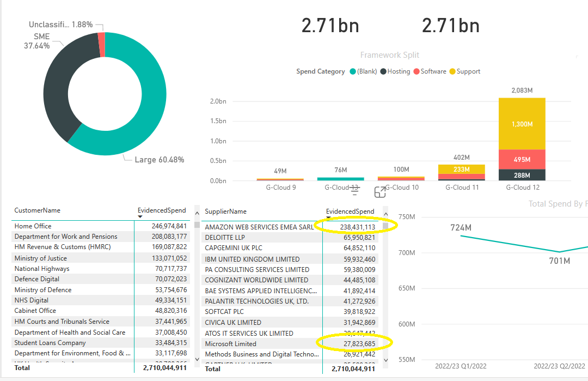Screen dimensions: 588x381
Task: Click the customer table EvidencedSpend header
Action: [162, 210]
